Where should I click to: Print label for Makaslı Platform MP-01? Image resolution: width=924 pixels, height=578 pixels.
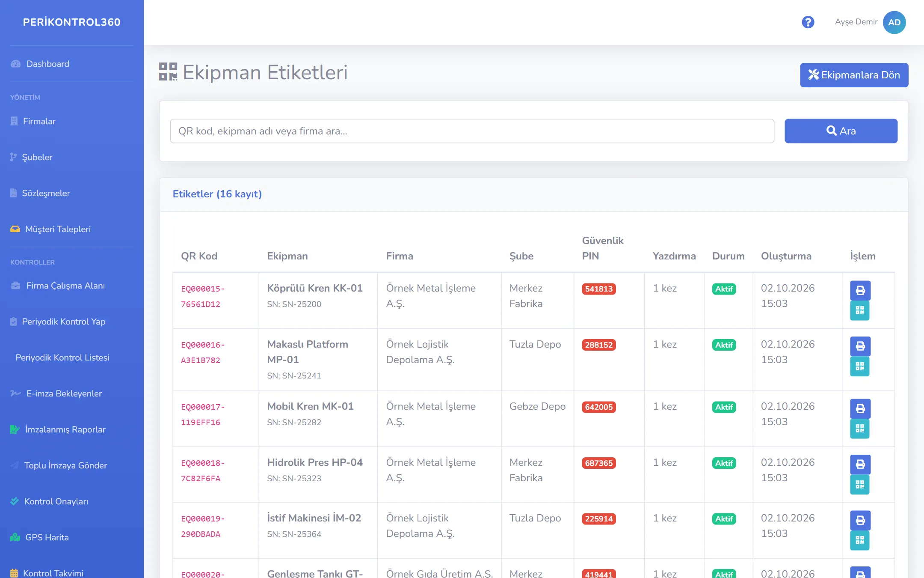(x=860, y=346)
